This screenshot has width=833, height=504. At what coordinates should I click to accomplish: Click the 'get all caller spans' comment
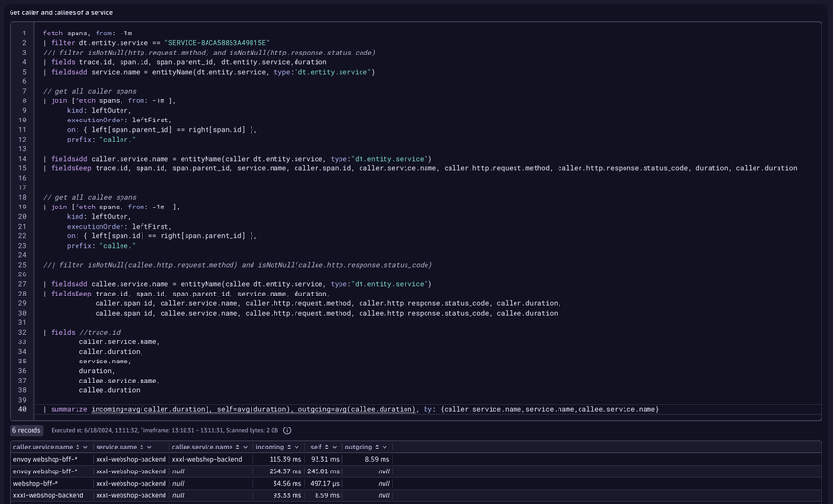(x=90, y=91)
